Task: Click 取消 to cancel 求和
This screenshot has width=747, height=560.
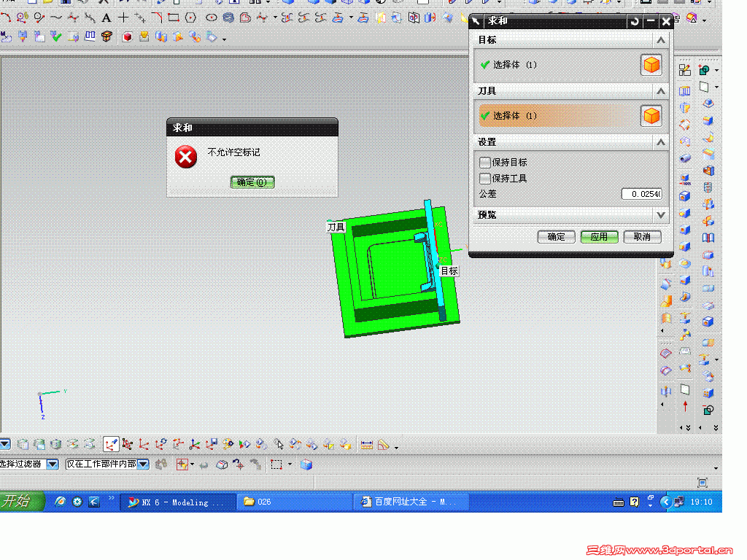Action: (x=642, y=237)
